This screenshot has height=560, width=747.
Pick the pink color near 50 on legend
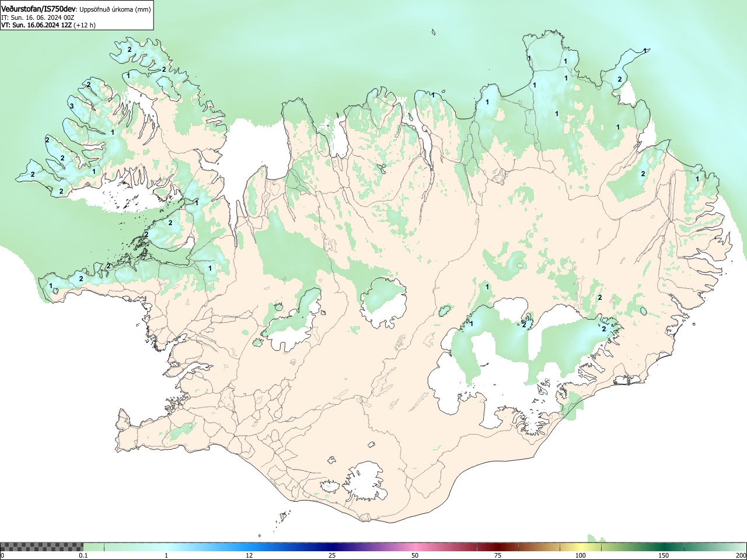tap(415, 547)
